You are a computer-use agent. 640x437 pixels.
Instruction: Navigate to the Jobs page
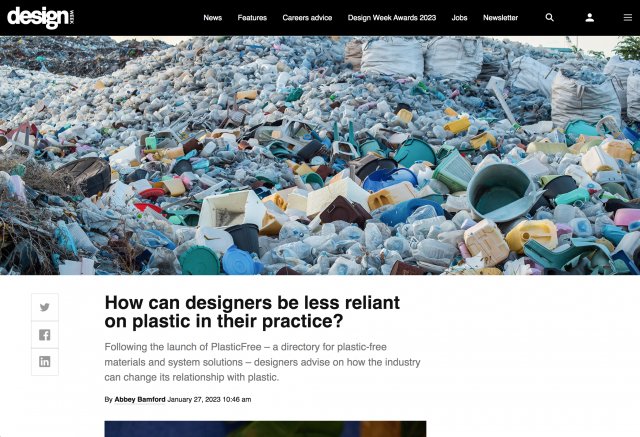click(459, 18)
